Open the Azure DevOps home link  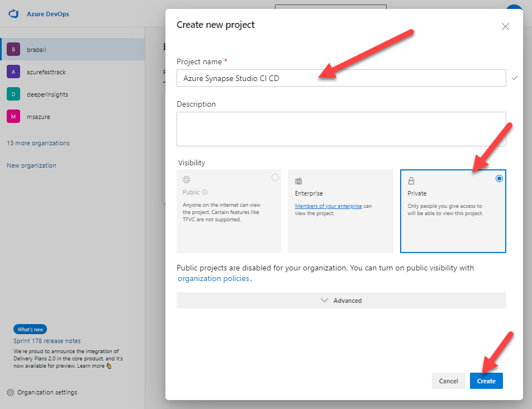click(48, 14)
